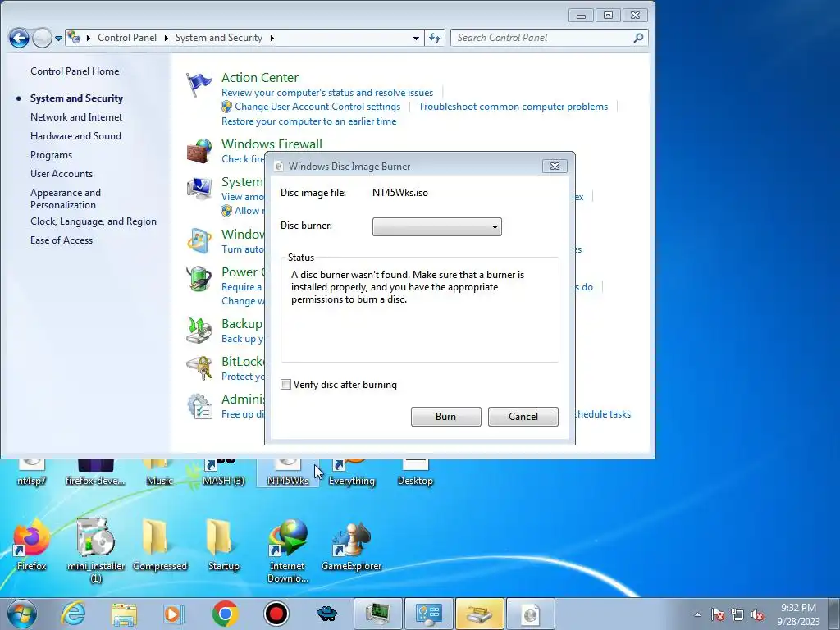Image resolution: width=840 pixels, height=630 pixels.
Task: Launch Windows Media Player from taskbar
Action: click(x=174, y=614)
